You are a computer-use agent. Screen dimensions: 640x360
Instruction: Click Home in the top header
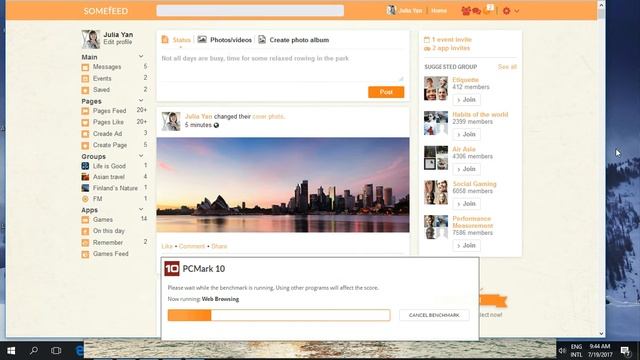tap(439, 11)
